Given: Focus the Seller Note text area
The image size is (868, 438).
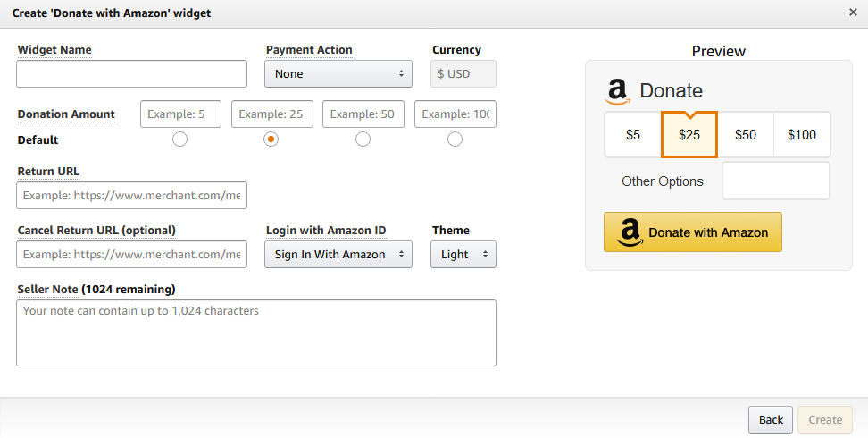Looking at the screenshot, I should point(255,333).
